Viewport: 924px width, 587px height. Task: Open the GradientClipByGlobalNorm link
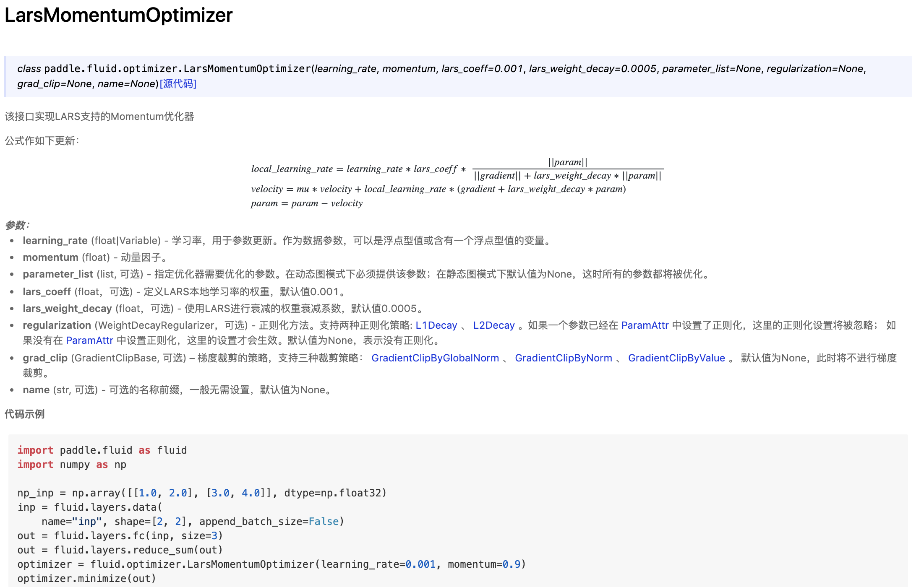tap(435, 358)
